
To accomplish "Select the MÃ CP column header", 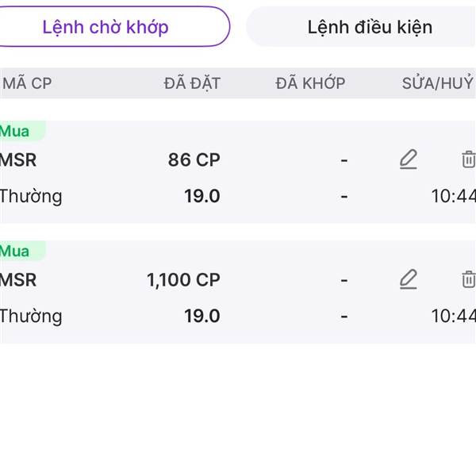I will (x=27, y=83).
